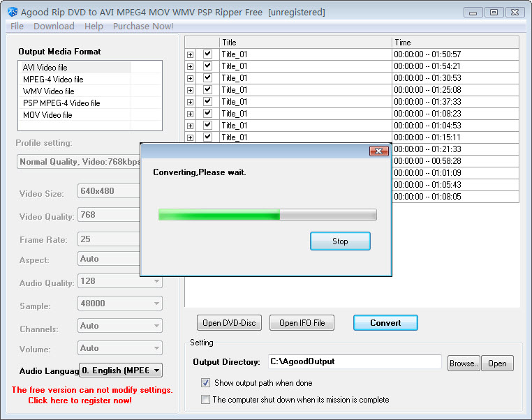Select AVI Video file output format
Screen dimensions: 532x420
(x=76, y=68)
